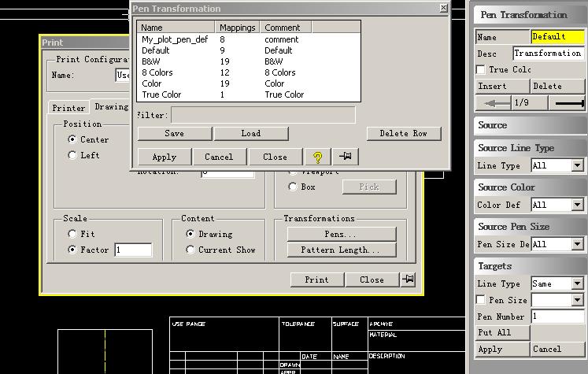This screenshot has height=374, width=588.
Task: Open help in Pen Transformation dialog
Action: click(318, 157)
